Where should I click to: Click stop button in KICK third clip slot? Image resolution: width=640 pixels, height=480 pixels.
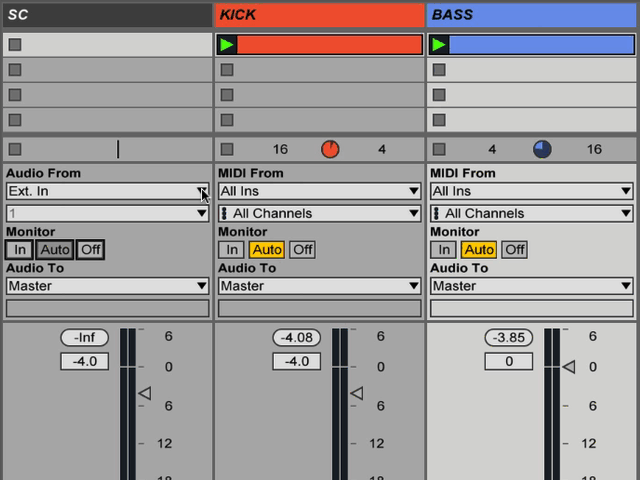pos(227,95)
